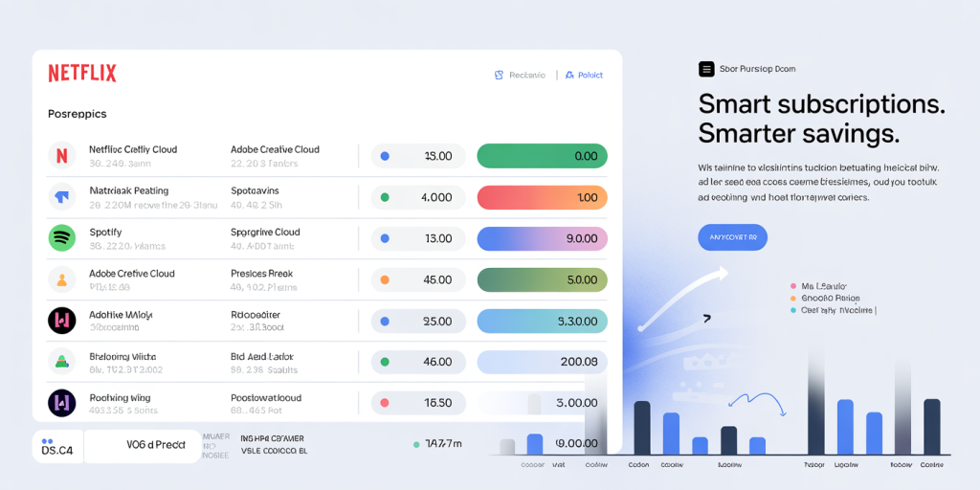Click the Posreppics section heading
This screenshot has height=490, width=980.
[x=78, y=115]
